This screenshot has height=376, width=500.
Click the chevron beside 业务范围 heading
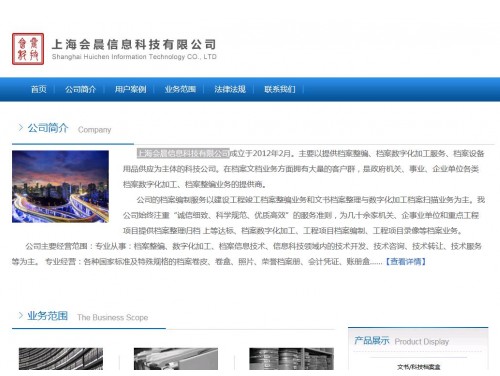tap(21, 315)
